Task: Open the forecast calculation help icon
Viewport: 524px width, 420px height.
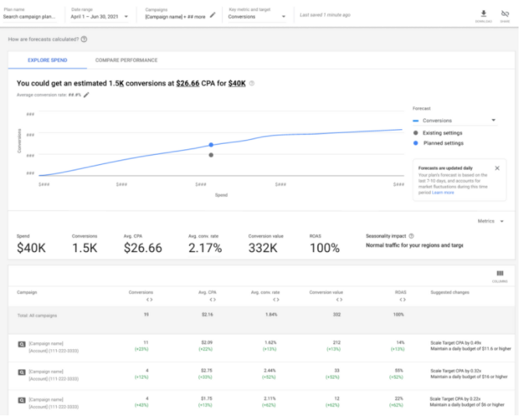Action: point(84,39)
